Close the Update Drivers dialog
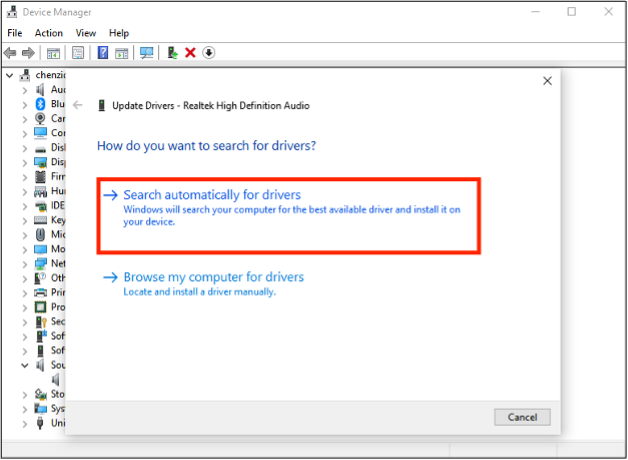The width and height of the screenshot is (628, 460). [x=547, y=81]
